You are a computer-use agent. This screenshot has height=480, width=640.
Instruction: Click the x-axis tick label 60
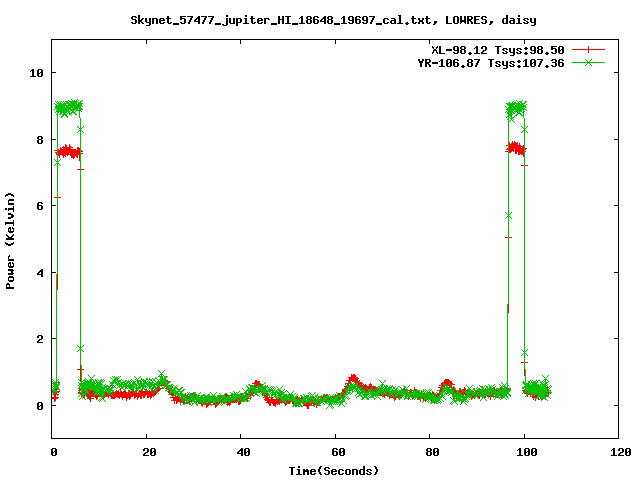(338, 452)
